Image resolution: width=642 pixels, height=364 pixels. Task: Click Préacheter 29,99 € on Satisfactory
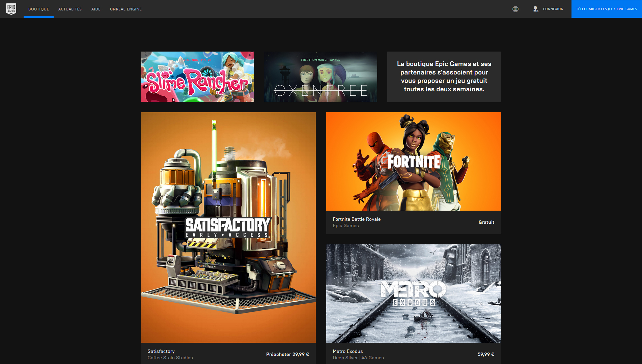[287, 354]
